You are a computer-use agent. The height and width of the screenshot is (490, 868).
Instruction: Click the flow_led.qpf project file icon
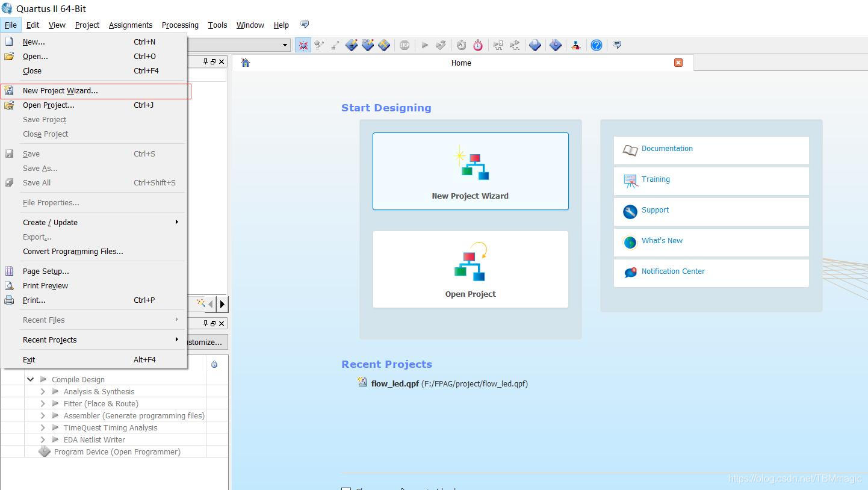pos(362,382)
